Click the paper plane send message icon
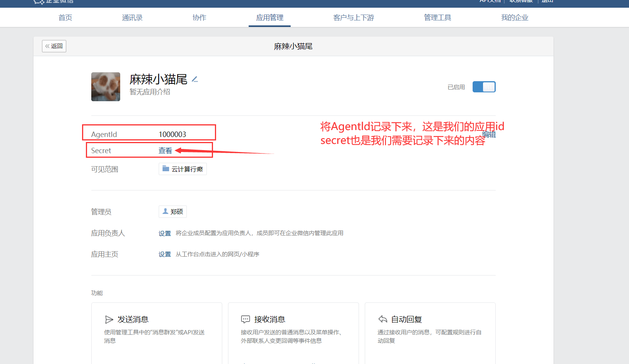This screenshot has height=364, width=629. tap(109, 319)
